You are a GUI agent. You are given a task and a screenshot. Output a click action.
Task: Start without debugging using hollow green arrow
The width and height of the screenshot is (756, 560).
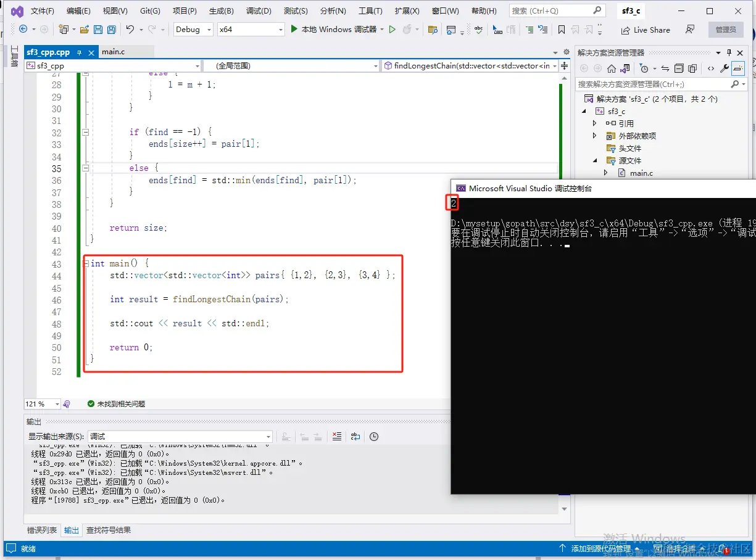392,30
